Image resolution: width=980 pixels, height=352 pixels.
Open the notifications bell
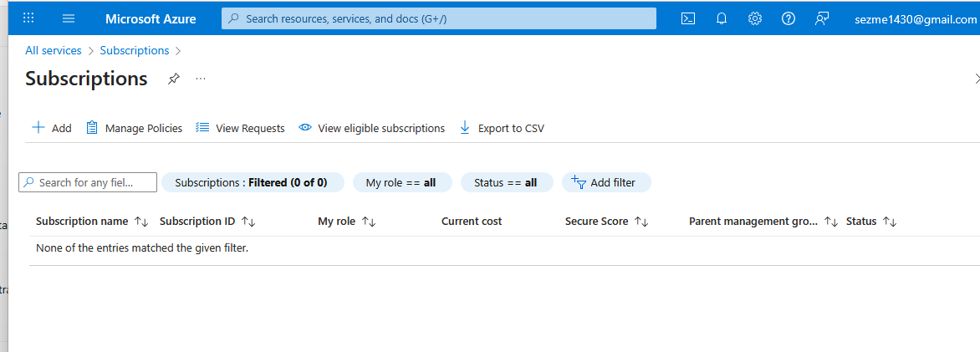(x=722, y=18)
